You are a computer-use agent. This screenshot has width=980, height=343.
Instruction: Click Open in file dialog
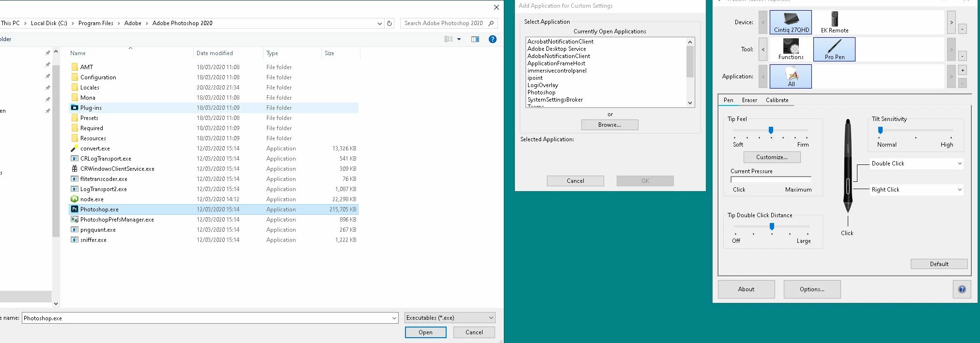(425, 332)
